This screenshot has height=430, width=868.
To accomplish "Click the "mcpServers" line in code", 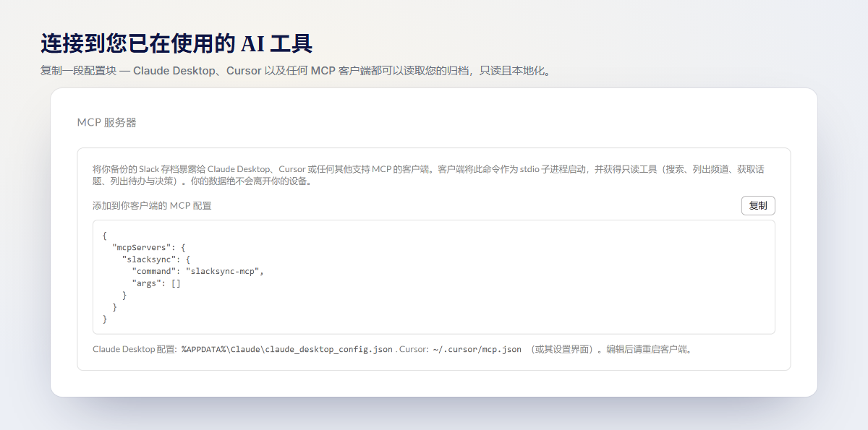I will [x=149, y=247].
